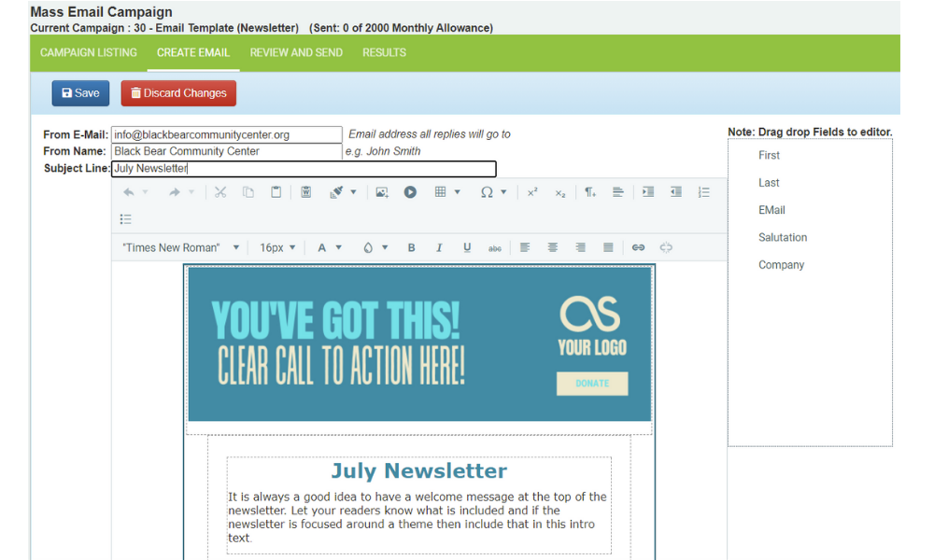Click the Subject Line input field
Screen dimensions: 934x560
(304, 168)
